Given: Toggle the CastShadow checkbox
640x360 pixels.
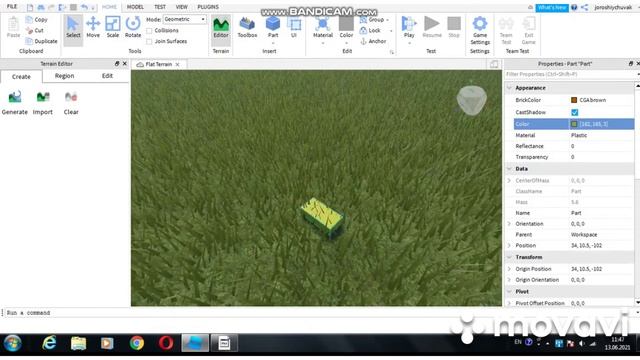Looking at the screenshot, I should point(575,112).
